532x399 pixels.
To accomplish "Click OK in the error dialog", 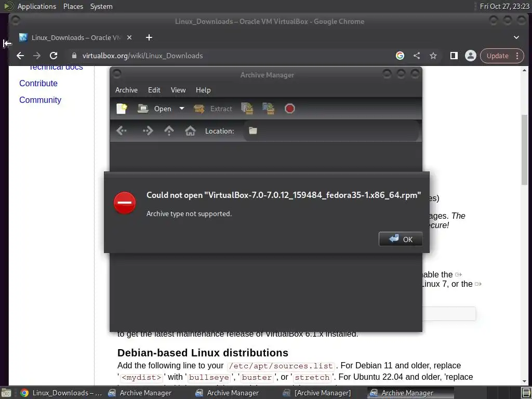I will [x=401, y=239].
